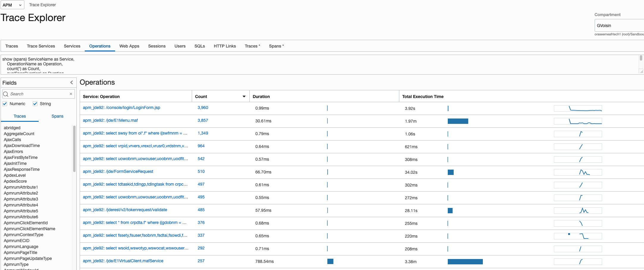
Task: Switch to the Trace Services tab
Action: click(x=41, y=46)
